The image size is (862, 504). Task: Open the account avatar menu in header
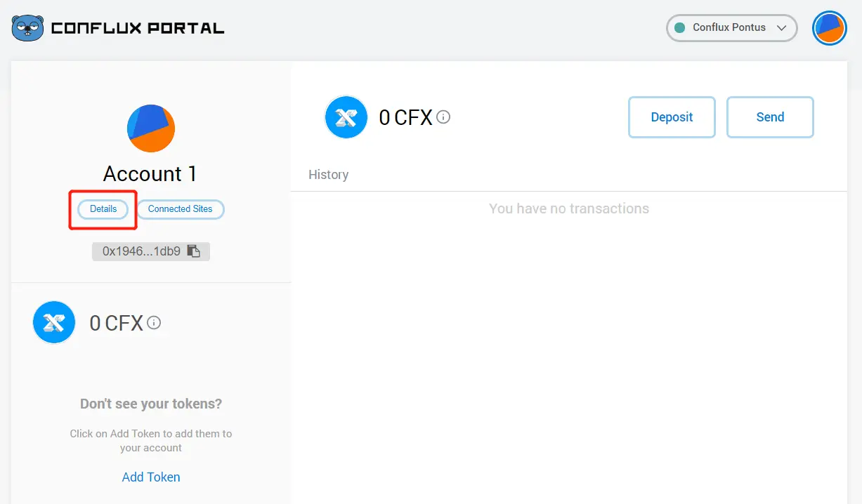829,28
